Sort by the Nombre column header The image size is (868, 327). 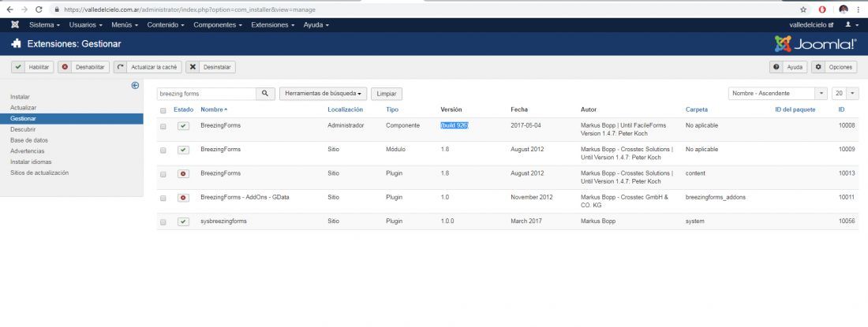pyautogui.click(x=214, y=110)
